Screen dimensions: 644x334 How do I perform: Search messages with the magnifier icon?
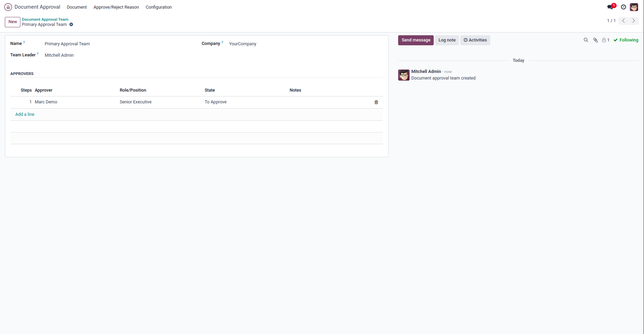pyautogui.click(x=586, y=40)
